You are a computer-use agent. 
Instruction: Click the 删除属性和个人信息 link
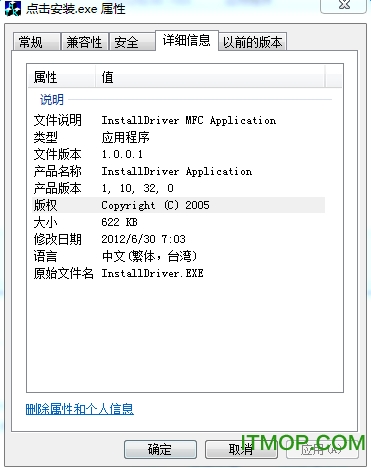[x=80, y=409]
